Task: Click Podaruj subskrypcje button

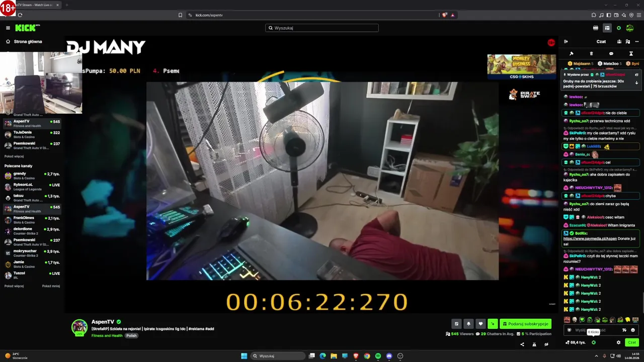Action: 525,324
